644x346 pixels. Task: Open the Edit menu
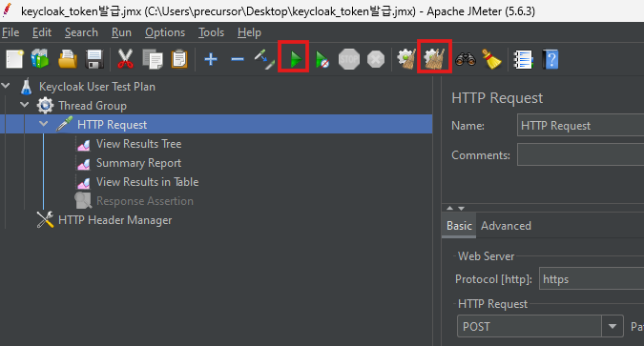(42, 32)
